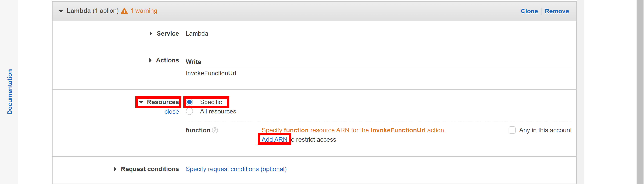Viewport: 644px width, 184px height.
Task: Click the Write access level heading
Action: tap(193, 62)
